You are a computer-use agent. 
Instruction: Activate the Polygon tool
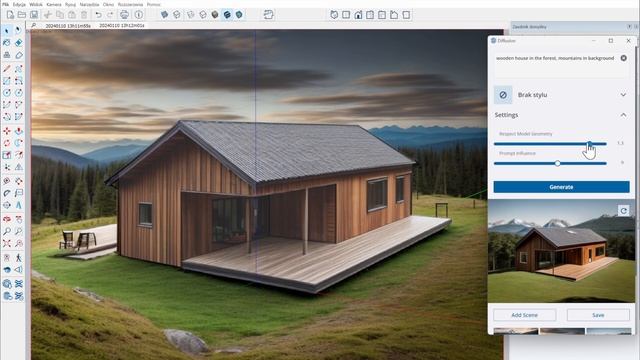[x=18, y=93]
